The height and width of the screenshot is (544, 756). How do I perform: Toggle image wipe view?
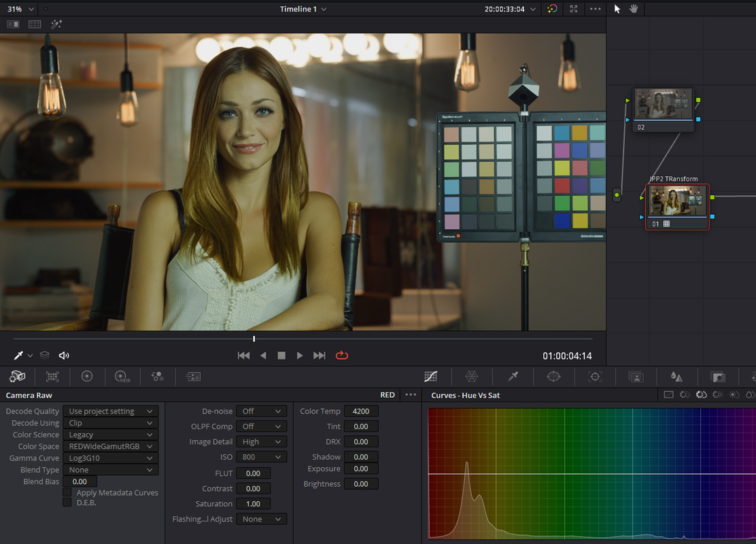(x=13, y=24)
